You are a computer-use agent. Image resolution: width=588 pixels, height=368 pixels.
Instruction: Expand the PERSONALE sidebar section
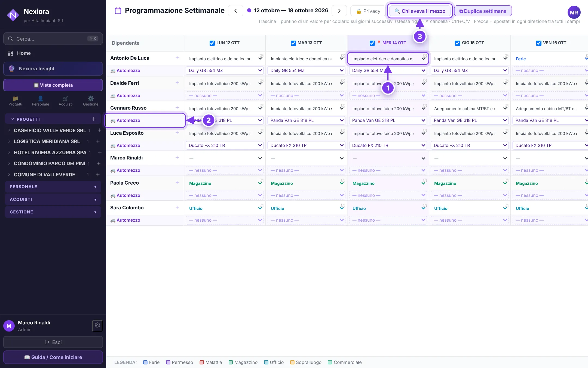point(53,187)
